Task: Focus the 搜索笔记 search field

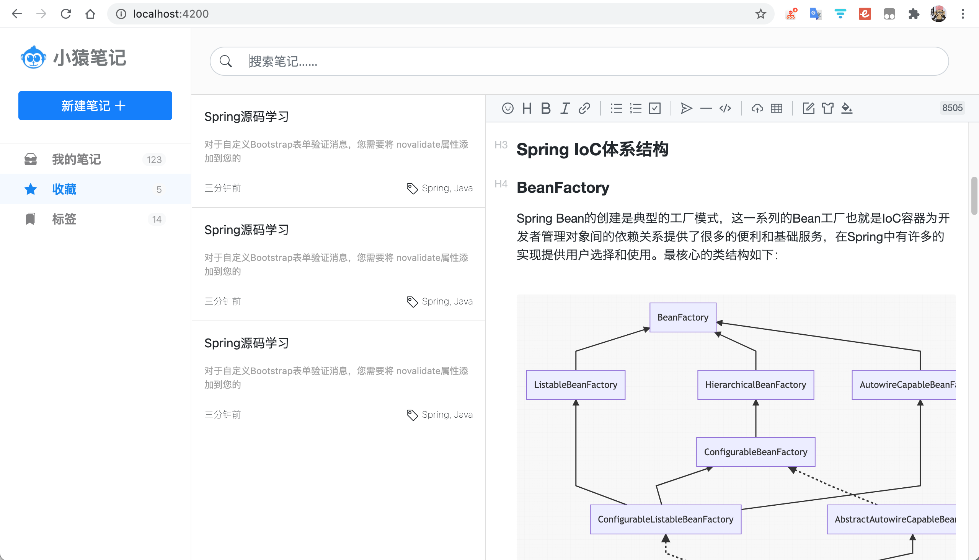Action: tap(579, 61)
